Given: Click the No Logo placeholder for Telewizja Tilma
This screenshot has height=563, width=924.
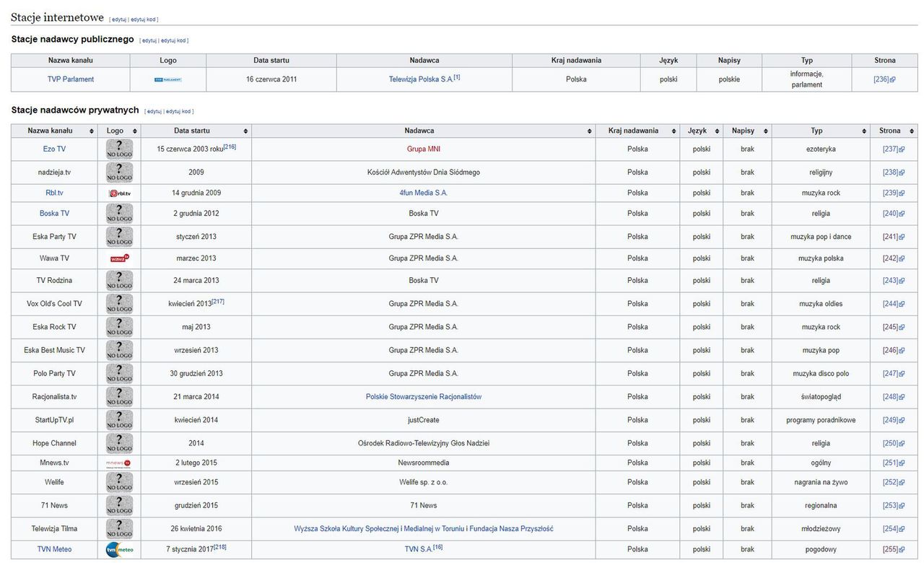Looking at the screenshot, I should tap(119, 529).
